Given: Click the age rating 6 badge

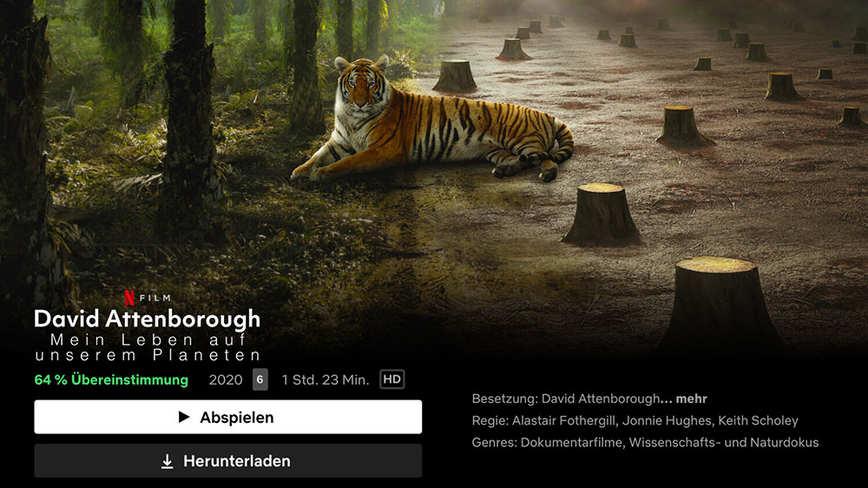Looking at the screenshot, I should pos(260,379).
